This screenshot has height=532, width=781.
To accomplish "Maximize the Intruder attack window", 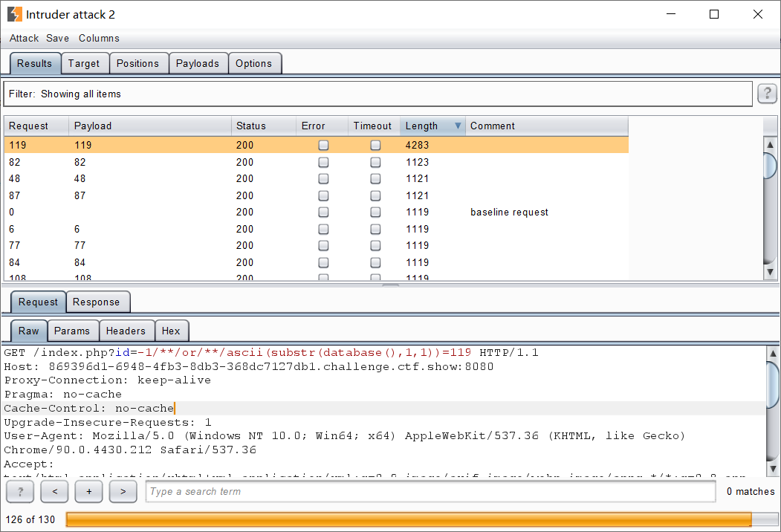I will pyautogui.click(x=714, y=14).
